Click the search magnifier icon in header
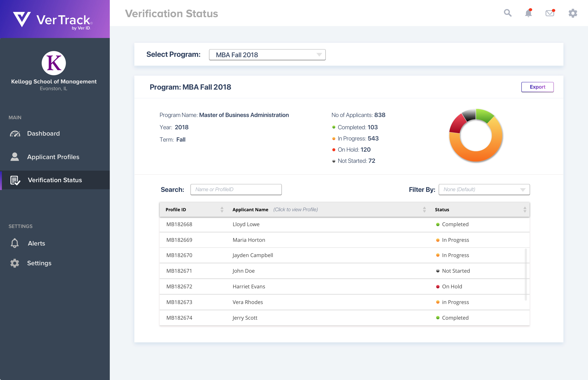The width and height of the screenshot is (588, 380). (507, 13)
